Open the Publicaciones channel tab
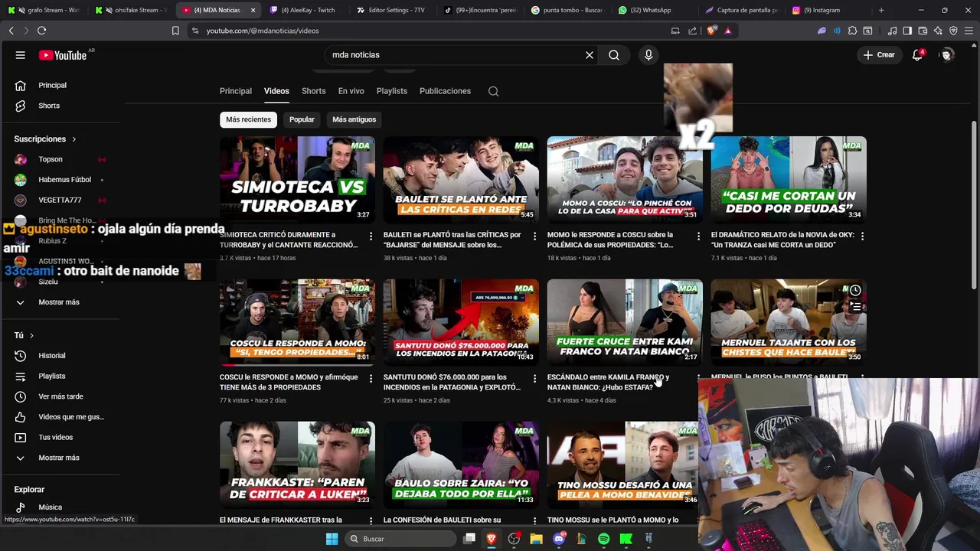 click(x=445, y=91)
